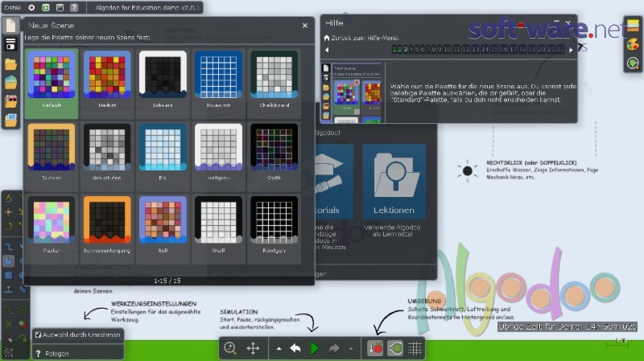The width and height of the screenshot is (644, 361).
Task: Open the plain folder icon in left sidebar
Action: coord(10,64)
